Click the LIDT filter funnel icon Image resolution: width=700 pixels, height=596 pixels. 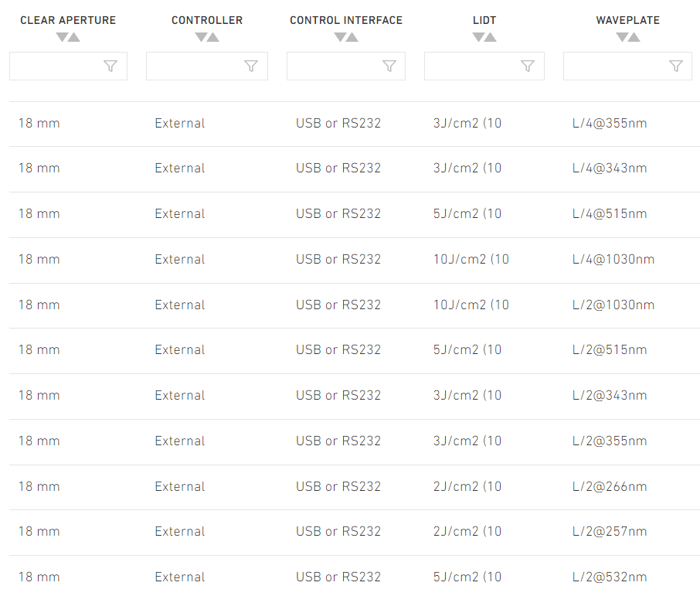coord(528,66)
